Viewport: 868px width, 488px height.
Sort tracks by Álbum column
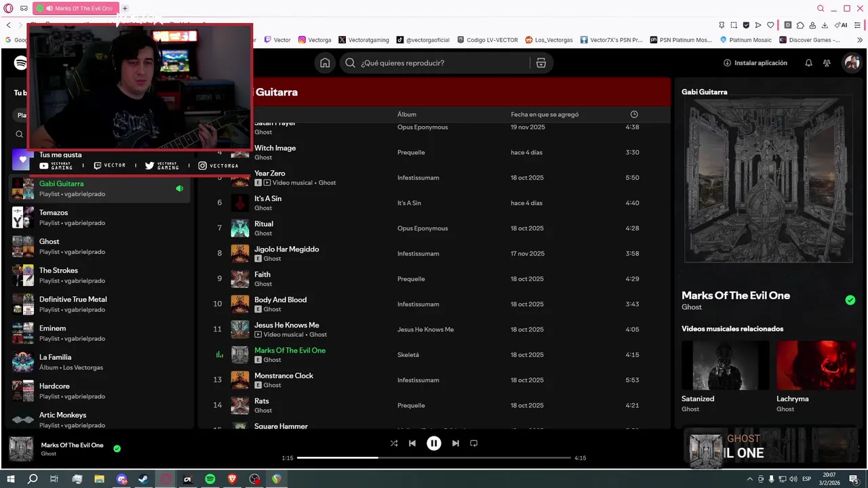point(407,115)
